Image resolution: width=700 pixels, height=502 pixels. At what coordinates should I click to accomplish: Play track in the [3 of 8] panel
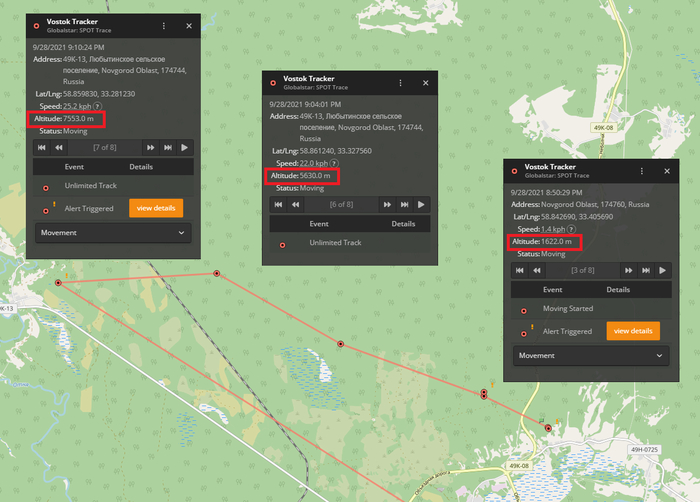[662, 270]
